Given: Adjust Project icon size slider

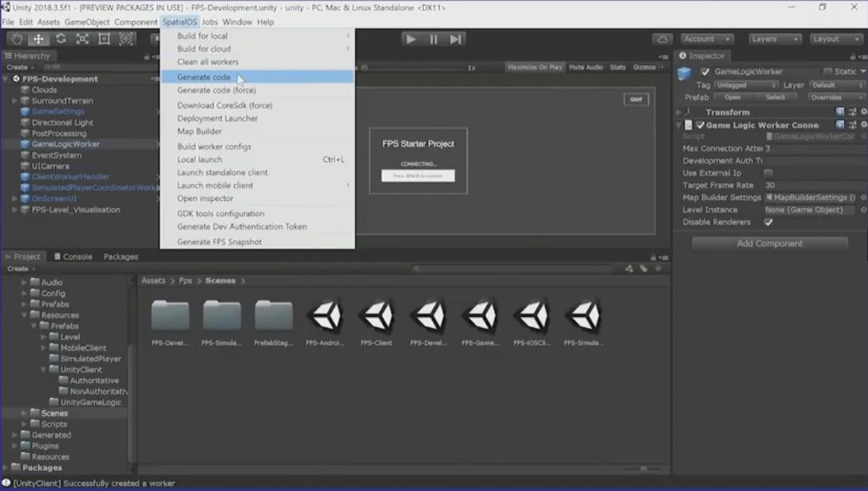Looking at the screenshot, I should pyautogui.click(x=643, y=469).
